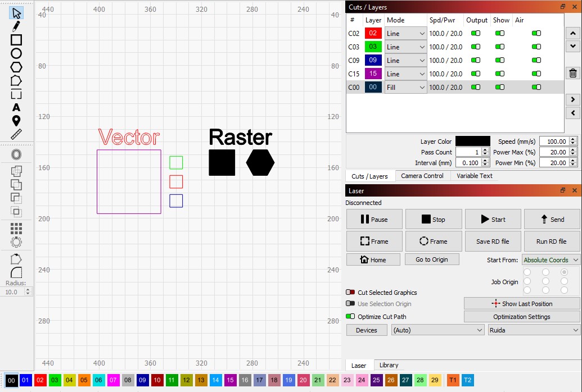This screenshot has width=582, height=392.
Task: Click the Speed (mm/s) input field
Action: click(x=554, y=142)
